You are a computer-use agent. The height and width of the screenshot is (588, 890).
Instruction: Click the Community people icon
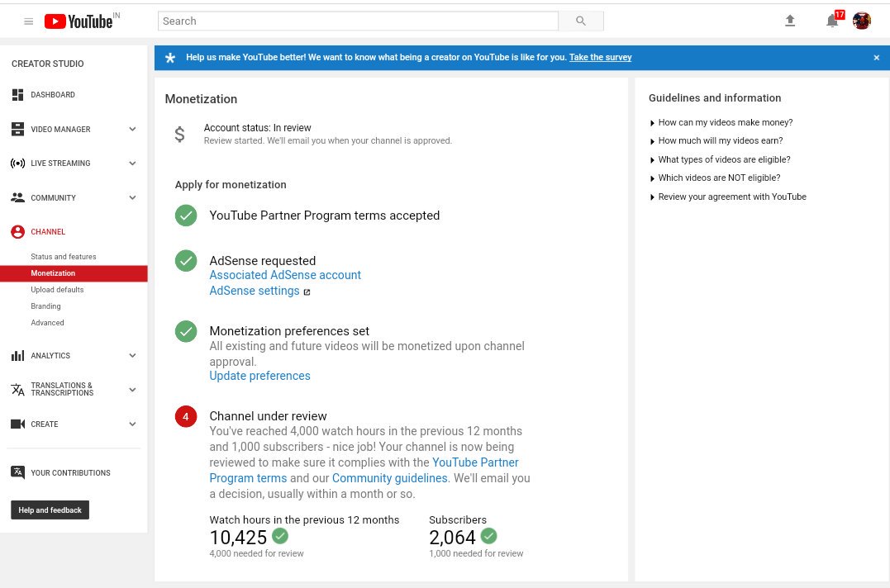[x=17, y=197]
